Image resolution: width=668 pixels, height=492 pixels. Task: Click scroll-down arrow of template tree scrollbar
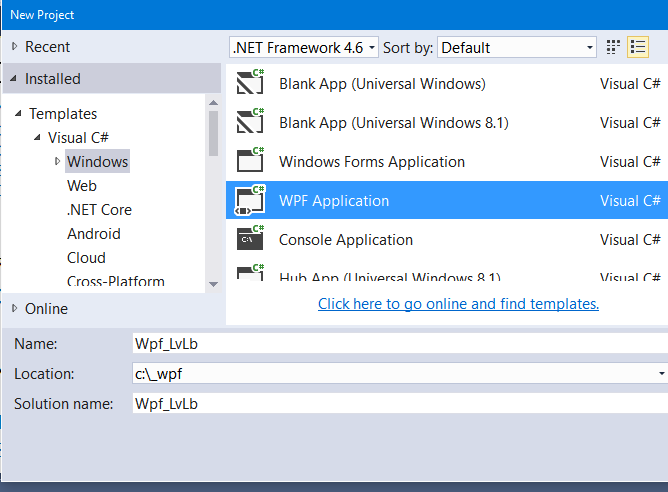(213, 284)
